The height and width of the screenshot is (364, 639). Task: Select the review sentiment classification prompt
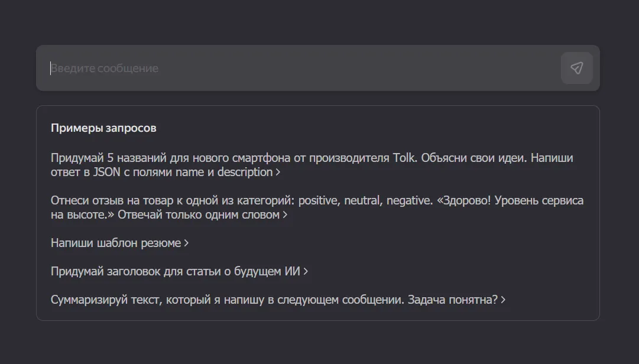[296, 207]
